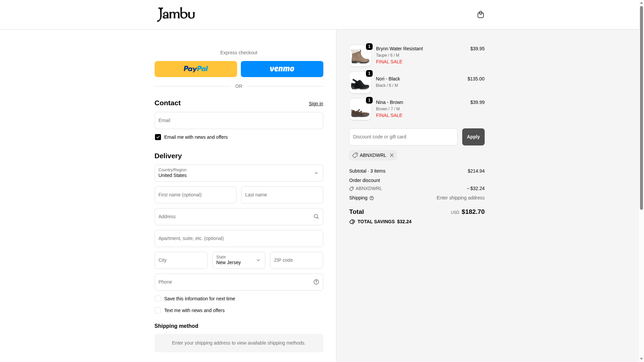Click the Sign in link

[316, 104]
